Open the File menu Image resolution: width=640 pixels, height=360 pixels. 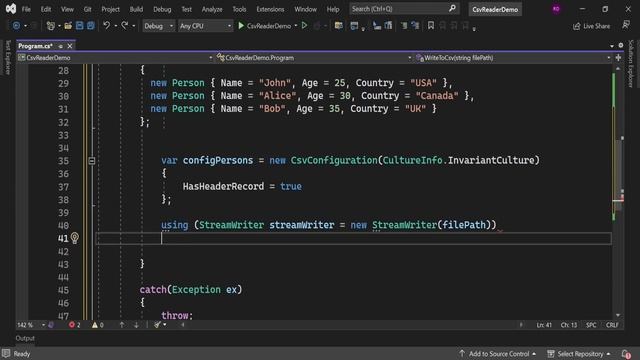coord(26,9)
